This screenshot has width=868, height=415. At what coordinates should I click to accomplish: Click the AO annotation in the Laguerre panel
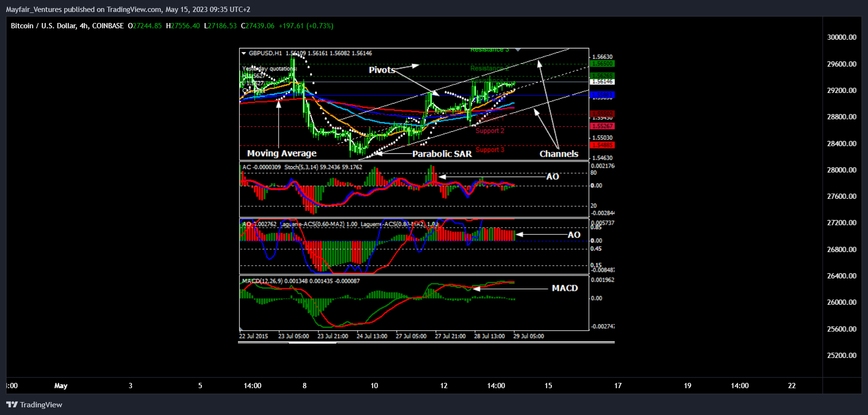click(574, 235)
